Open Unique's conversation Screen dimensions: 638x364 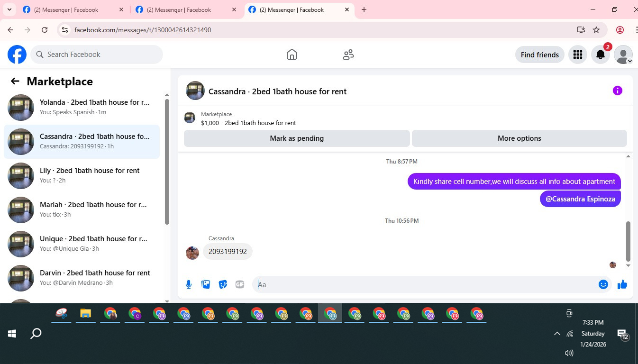pyautogui.click(x=82, y=244)
